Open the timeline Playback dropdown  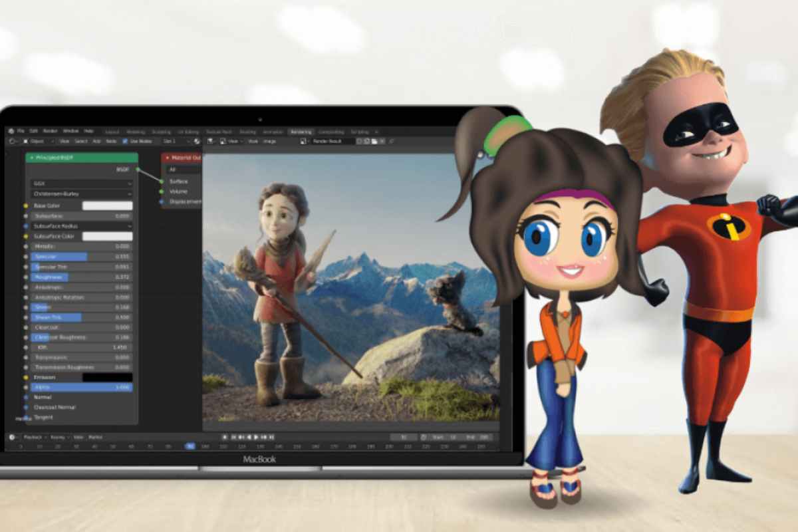pos(34,437)
